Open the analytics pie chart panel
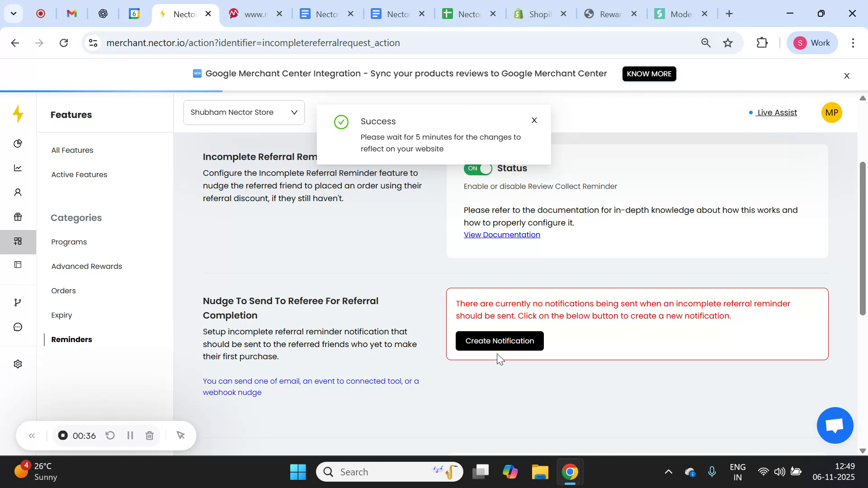 (18, 143)
